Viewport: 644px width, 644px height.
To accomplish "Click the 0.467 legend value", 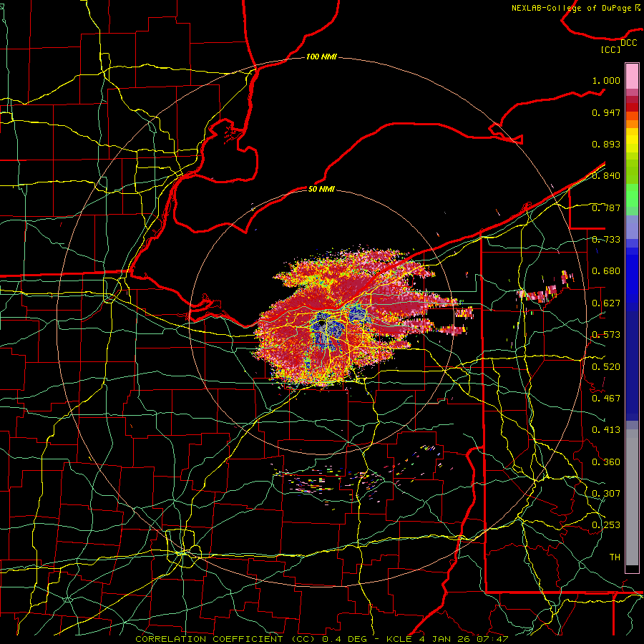I will pyautogui.click(x=606, y=399).
